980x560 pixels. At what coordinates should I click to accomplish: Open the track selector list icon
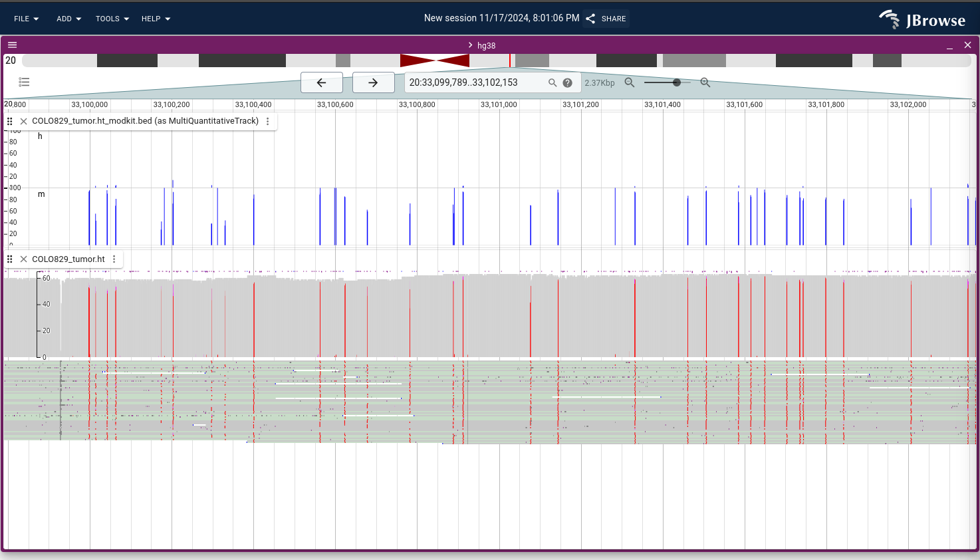[24, 82]
